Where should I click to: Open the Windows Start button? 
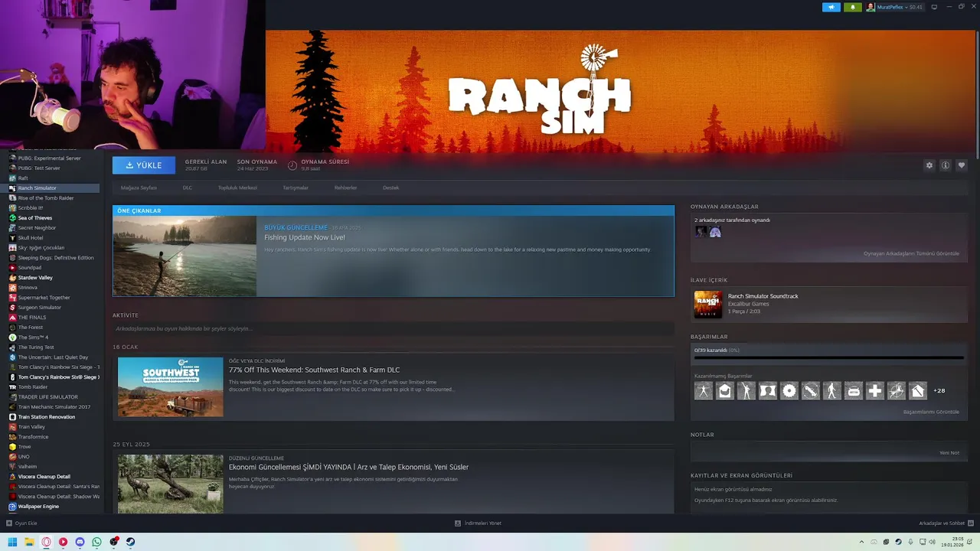click(12, 542)
